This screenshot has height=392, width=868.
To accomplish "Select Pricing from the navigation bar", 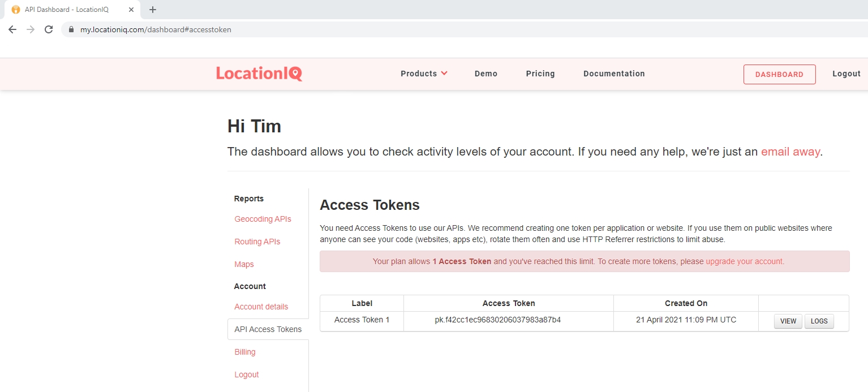I will [x=540, y=74].
